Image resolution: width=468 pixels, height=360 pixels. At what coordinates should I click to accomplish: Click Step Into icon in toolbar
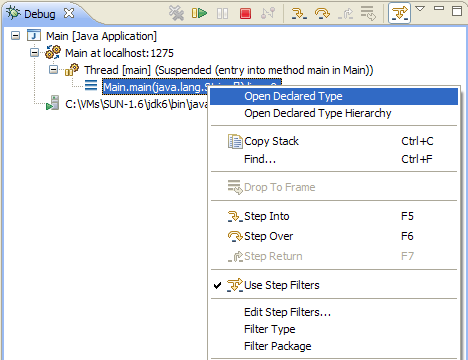coord(299,13)
